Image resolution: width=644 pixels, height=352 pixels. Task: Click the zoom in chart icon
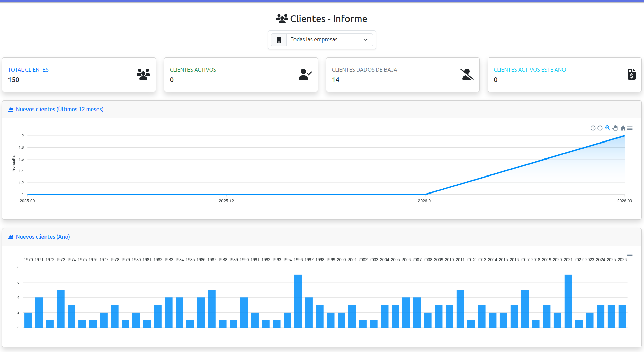pyautogui.click(x=593, y=128)
